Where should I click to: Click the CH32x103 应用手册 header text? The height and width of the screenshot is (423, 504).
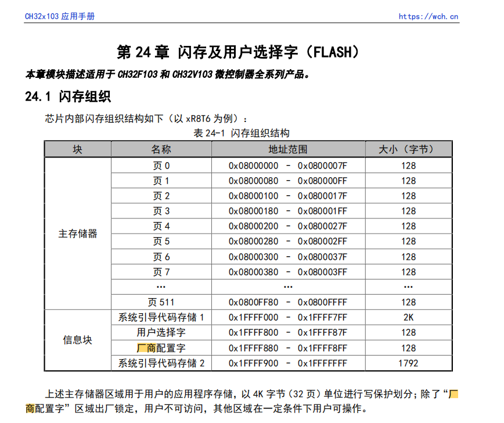tap(59, 16)
